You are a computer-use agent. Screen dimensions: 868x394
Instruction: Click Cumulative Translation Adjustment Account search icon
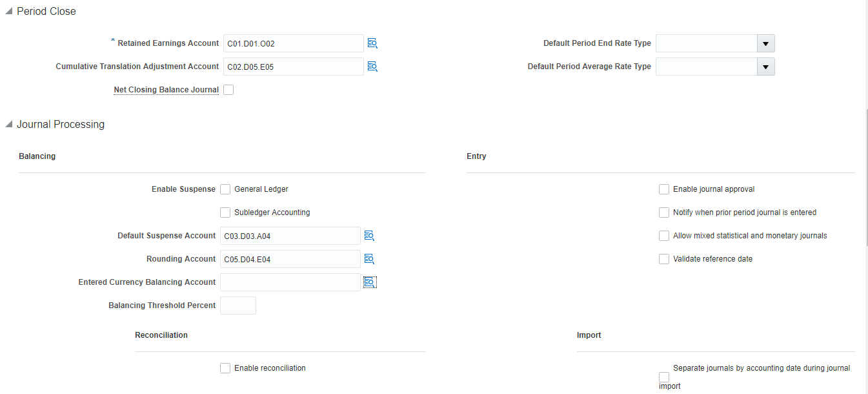[372, 67]
